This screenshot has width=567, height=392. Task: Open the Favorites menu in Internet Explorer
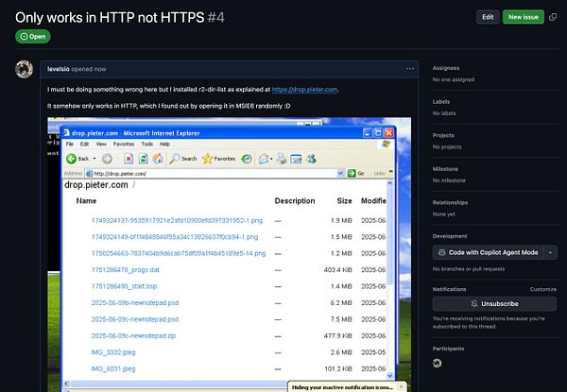tap(124, 144)
